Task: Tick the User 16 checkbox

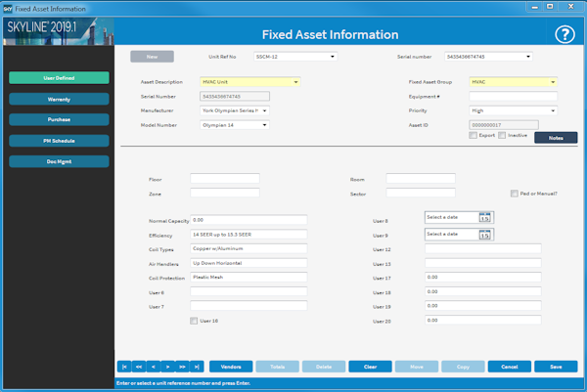Action: (194, 321)
